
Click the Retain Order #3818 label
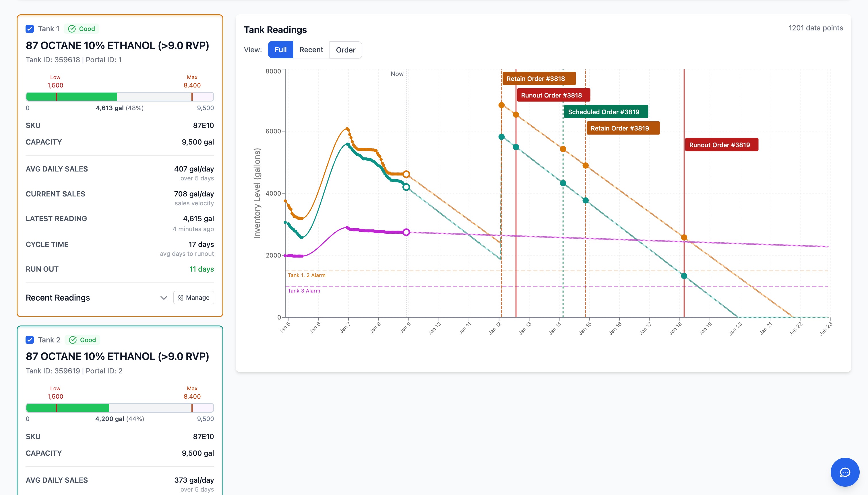click(x=539, y=79)
